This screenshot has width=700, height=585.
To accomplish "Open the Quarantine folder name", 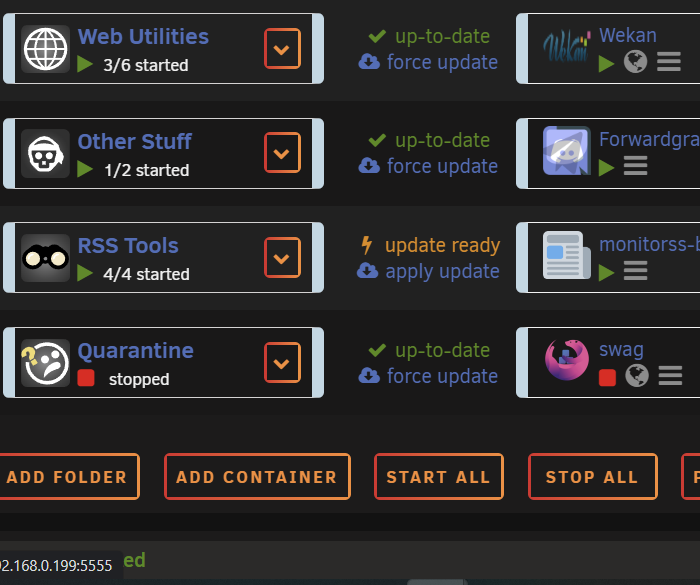I will tap(136, 351).
